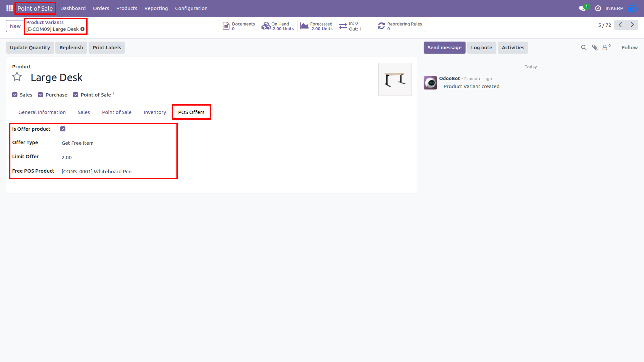Open the Orders menu

pos(101,8)
